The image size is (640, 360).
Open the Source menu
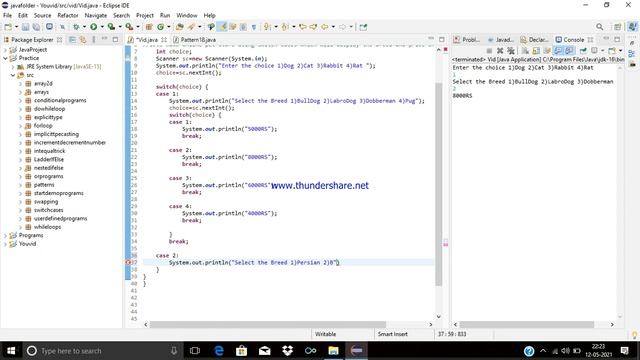tap(42, 15)
